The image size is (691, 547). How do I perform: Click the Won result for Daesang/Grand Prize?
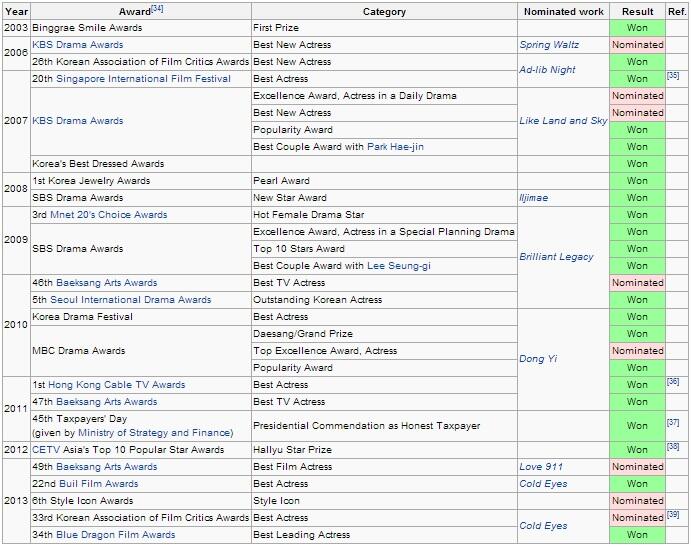[637, 334]
